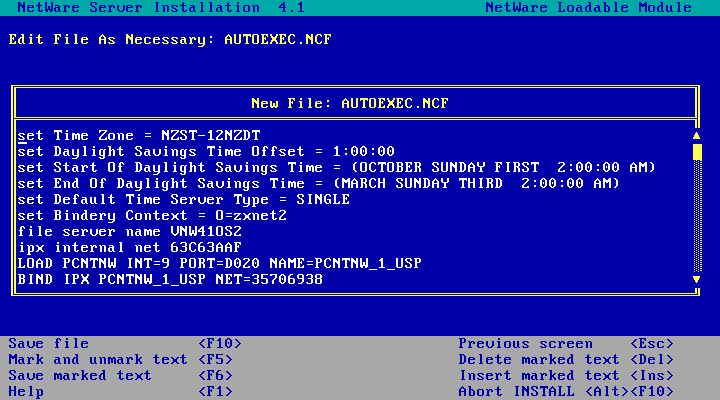Click 'Previous screen' hint

pyautogui.click(x=525, y=344)
